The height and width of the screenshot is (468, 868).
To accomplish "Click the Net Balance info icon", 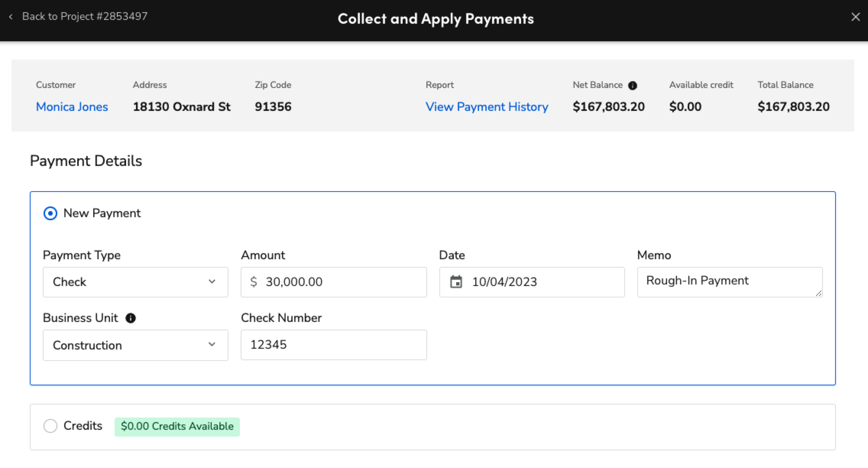I will click(633, 86).
